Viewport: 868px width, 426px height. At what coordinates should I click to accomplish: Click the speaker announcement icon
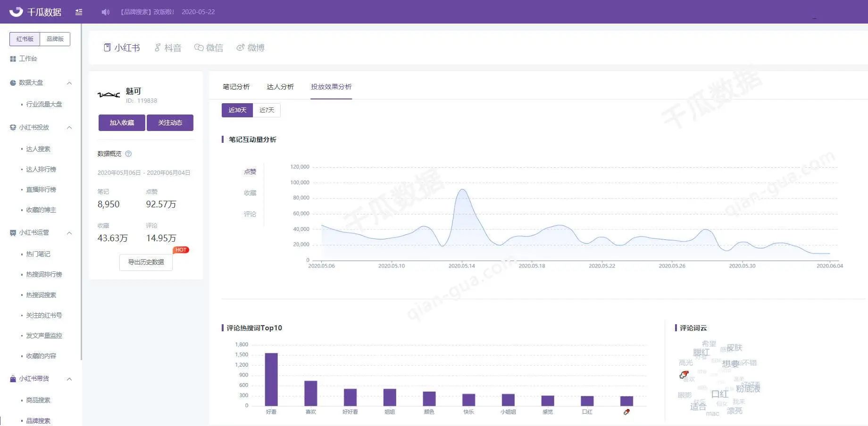(105, 12)
